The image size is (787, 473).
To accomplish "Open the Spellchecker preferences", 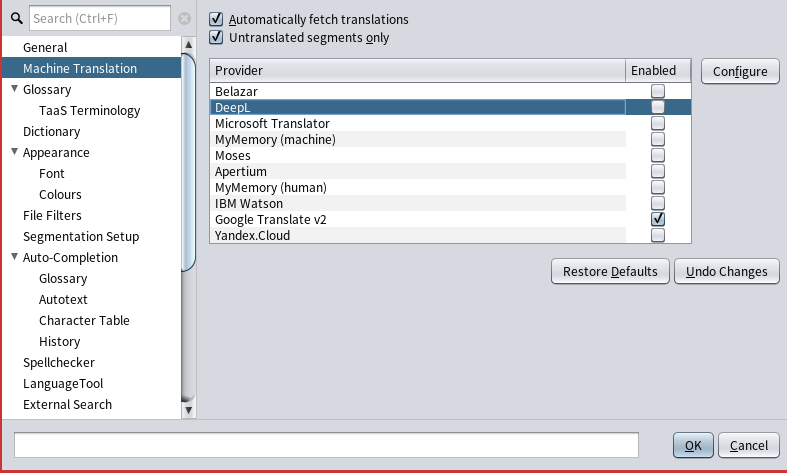I will (x=59, y=362).
